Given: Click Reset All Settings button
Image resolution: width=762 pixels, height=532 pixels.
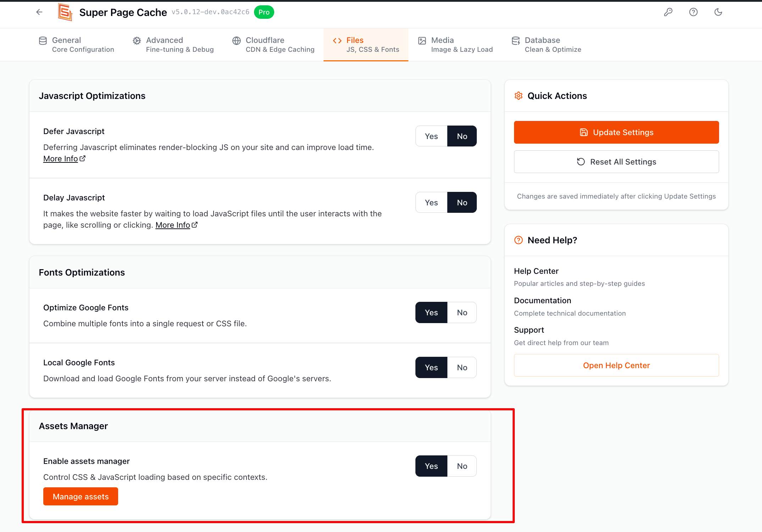Looking at the screenshot, I should (x=616, y=162).
